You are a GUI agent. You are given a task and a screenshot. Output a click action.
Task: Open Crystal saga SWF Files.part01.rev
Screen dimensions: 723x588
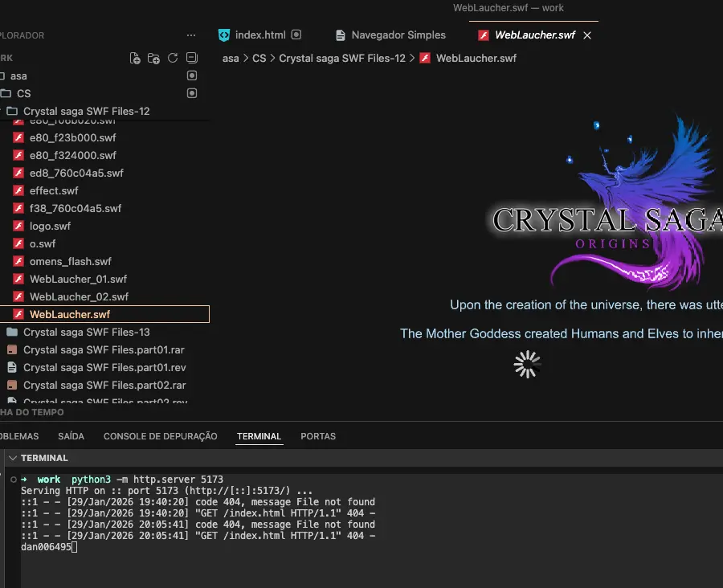tap(104, 368)
